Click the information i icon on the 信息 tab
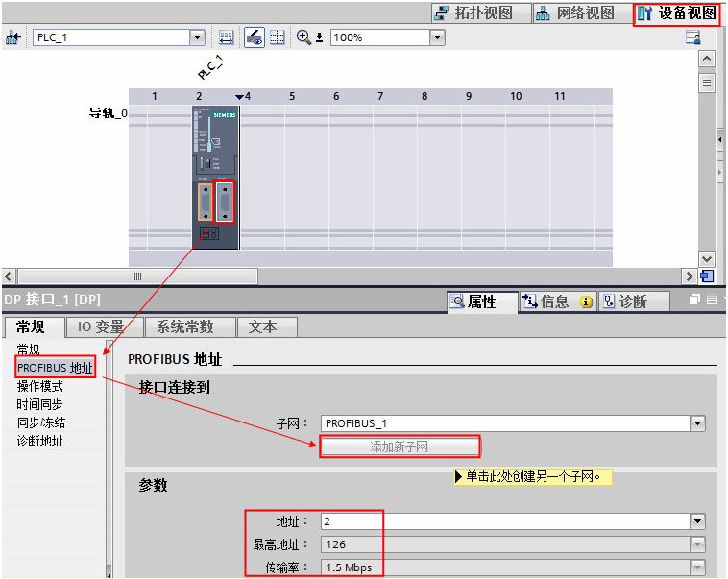This screenshot has height=579, width=728. [x=586, y=302]
